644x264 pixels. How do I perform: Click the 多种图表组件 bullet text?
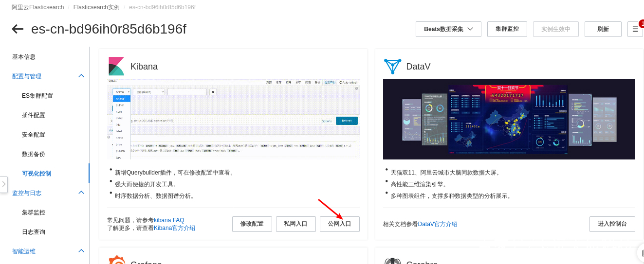pos(452,196)
